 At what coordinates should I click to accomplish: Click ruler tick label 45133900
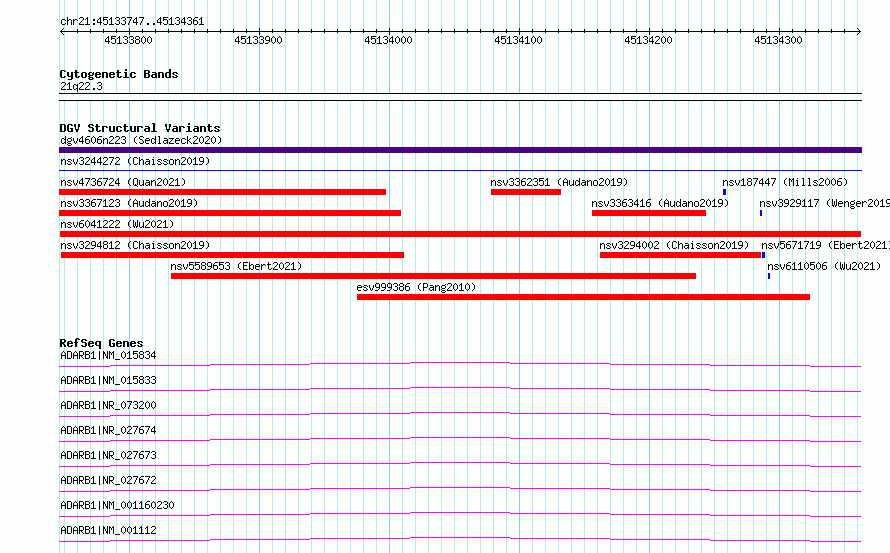click(258, 40)
